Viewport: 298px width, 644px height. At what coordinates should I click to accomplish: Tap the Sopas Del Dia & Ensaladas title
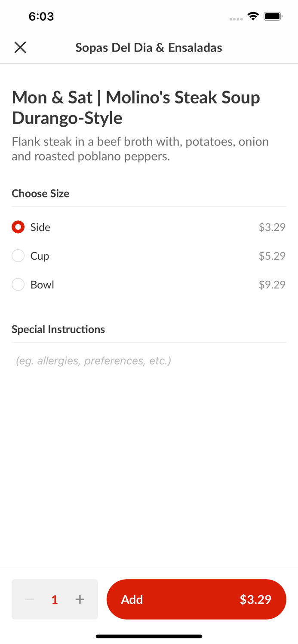point(149,47)
